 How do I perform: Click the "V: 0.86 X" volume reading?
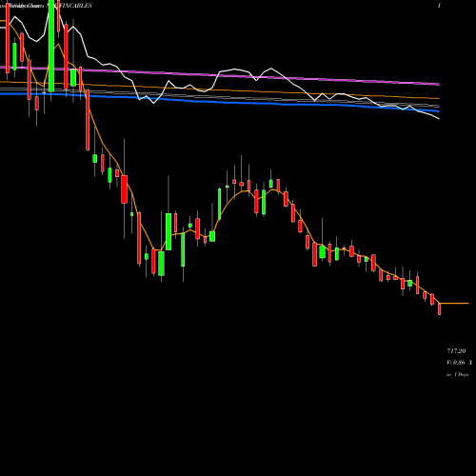[x=460, y=363]
